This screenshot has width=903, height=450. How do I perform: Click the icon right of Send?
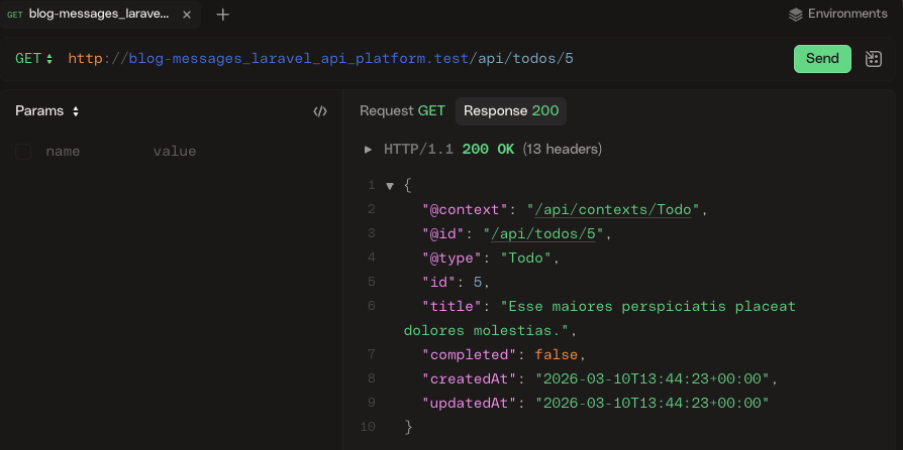873,59
